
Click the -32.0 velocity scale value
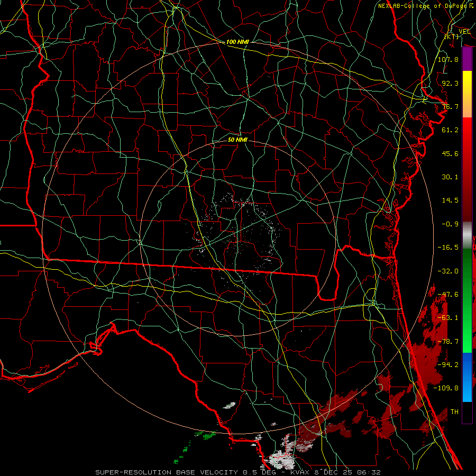[x=448, y=271]
